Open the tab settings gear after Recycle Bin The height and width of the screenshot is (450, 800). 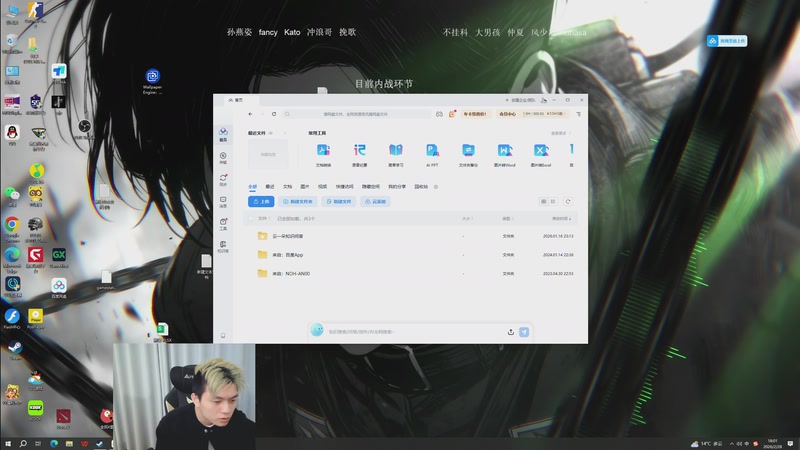pyautogui.click(x=436, y=187)
